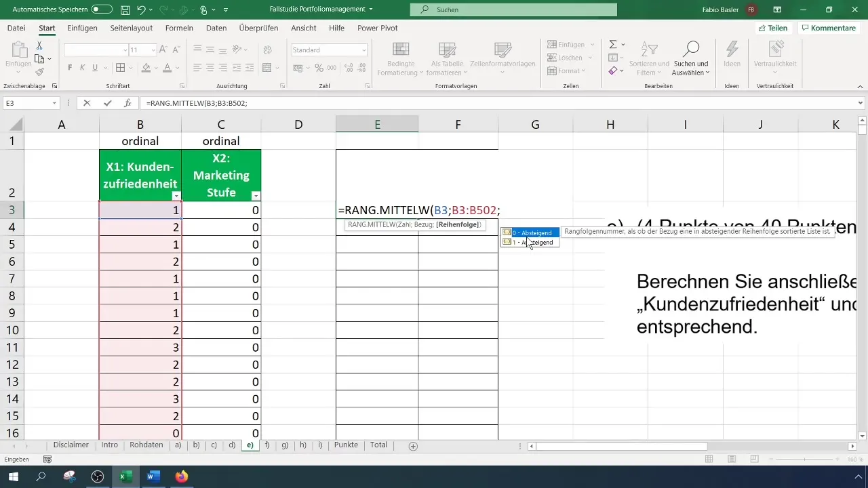868x488 pixels.
Task: Select '0 - Absteigend' autocomplete option
Action: [530, 232]
